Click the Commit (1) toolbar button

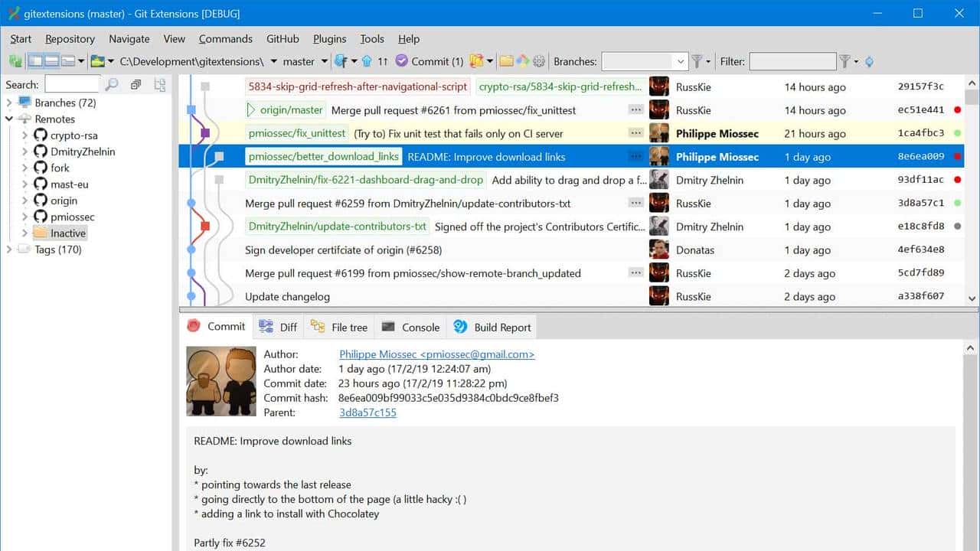point(430,61)
